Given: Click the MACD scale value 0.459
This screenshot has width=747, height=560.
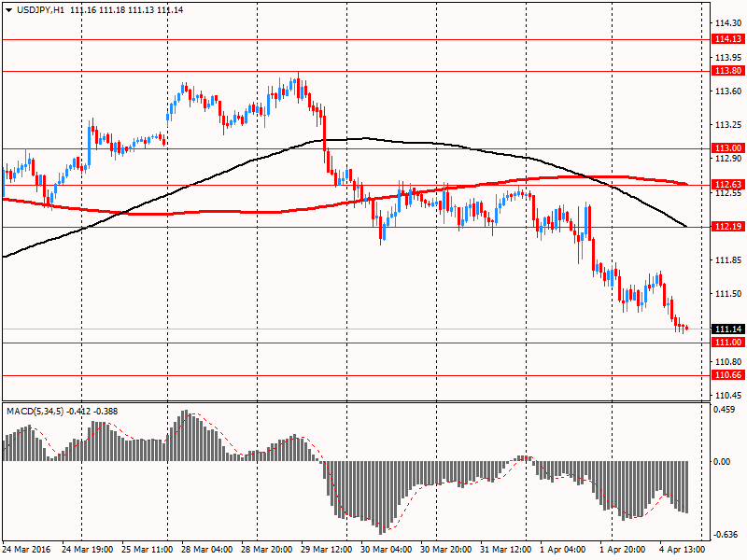Looking at the screenshot, I should (x=726, y=410).
